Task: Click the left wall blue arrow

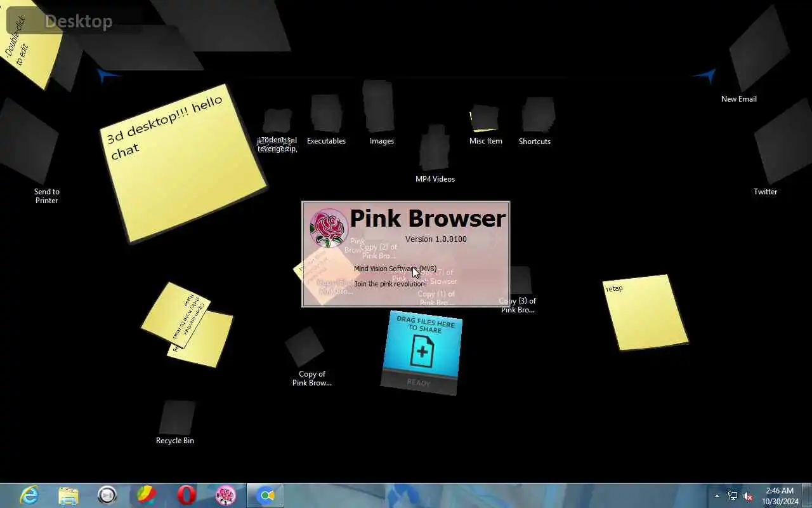Action: [108, 77]
